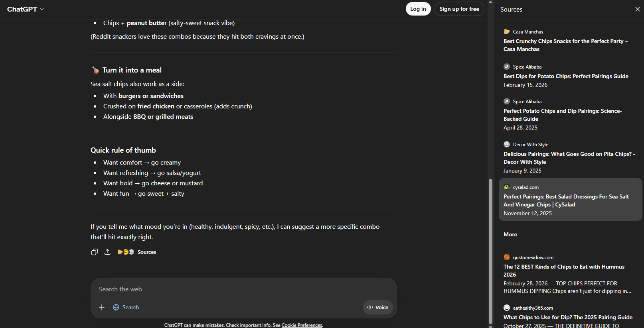Click the plus icon in the message box
The width and height of the screenshot is (644, 328).
tap(102, 307)
